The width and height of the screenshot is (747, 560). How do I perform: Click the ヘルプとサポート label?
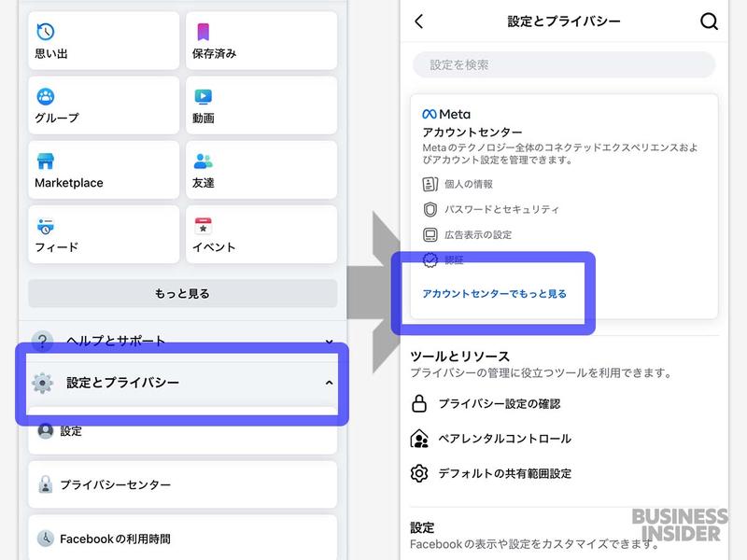coord(116,341)
